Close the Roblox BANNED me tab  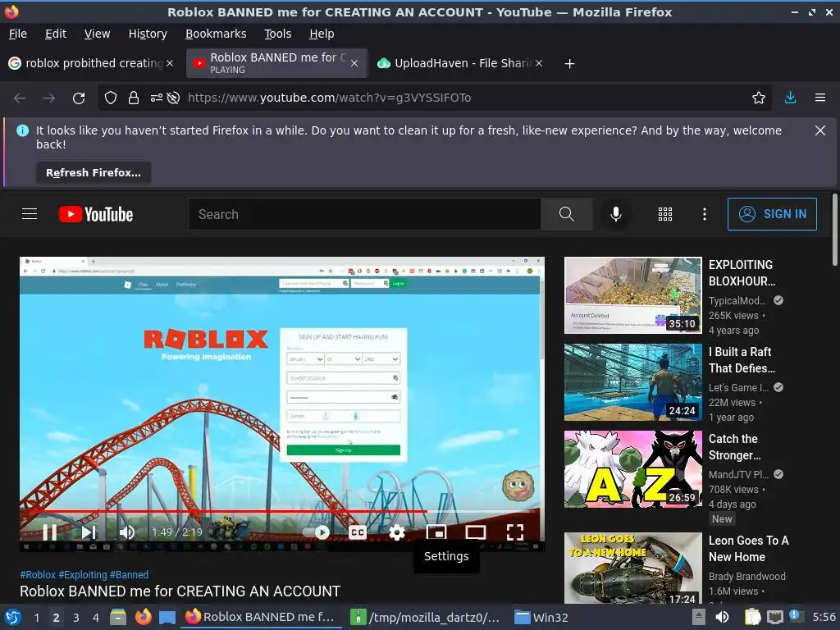[x=354, y=63]
